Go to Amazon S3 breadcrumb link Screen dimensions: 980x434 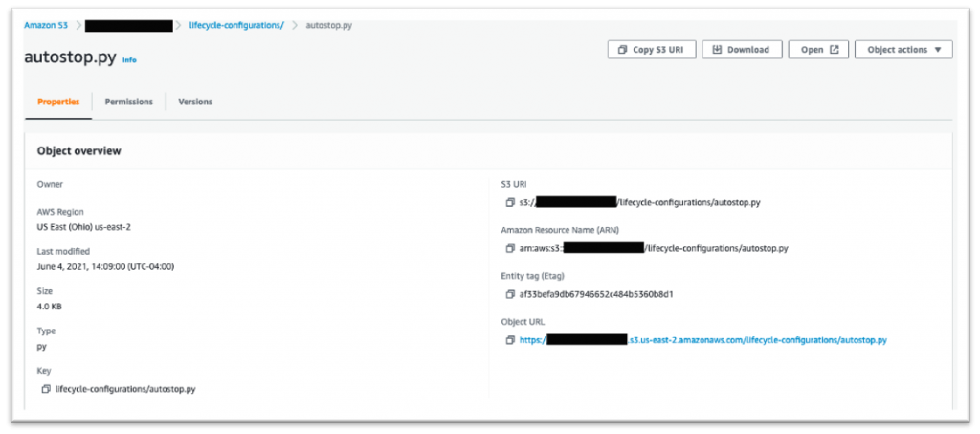tap(46, 25)
